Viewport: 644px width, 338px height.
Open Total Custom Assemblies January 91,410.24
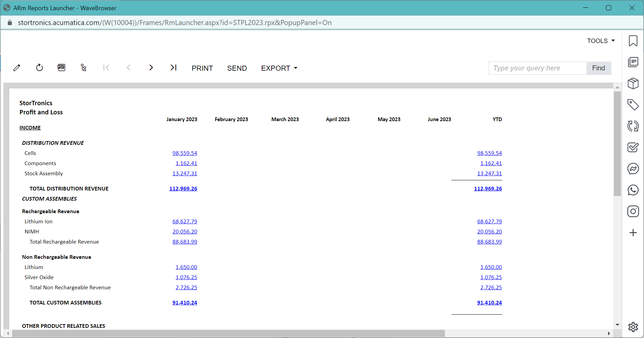click(x=185, y=302)
